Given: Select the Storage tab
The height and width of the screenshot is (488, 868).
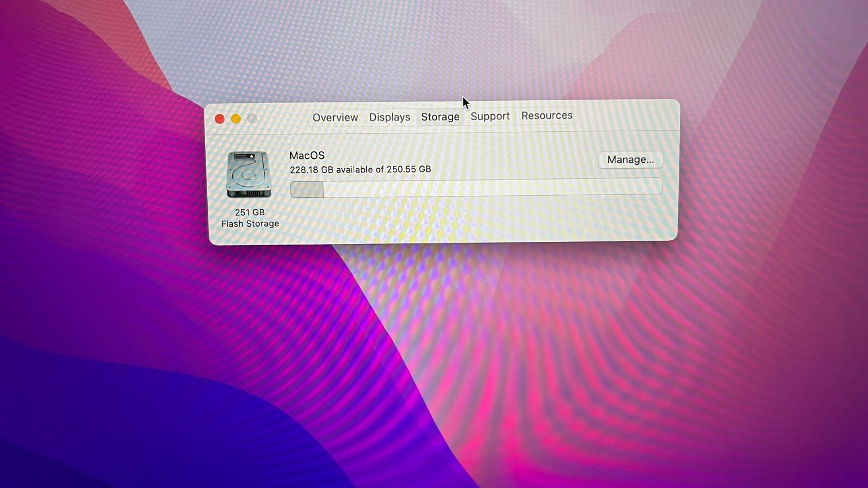Looking at the screenshot, I should [x=440, y=117].
